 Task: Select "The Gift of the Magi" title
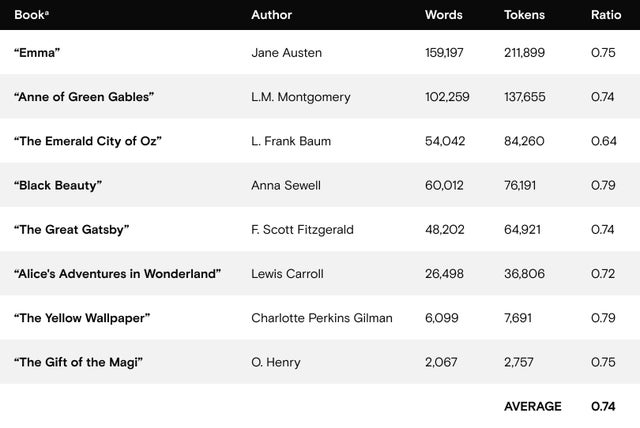tap(78, 362)
